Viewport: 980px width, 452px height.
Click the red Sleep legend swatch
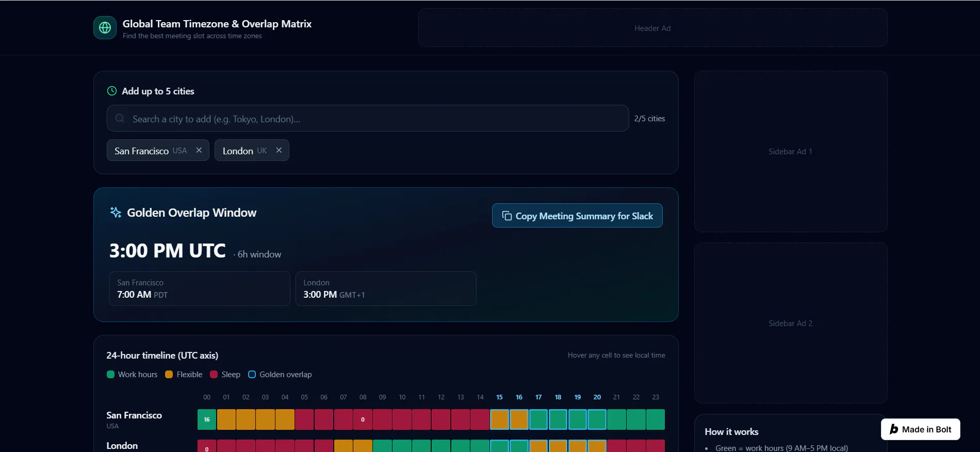[x=214, y=375]
